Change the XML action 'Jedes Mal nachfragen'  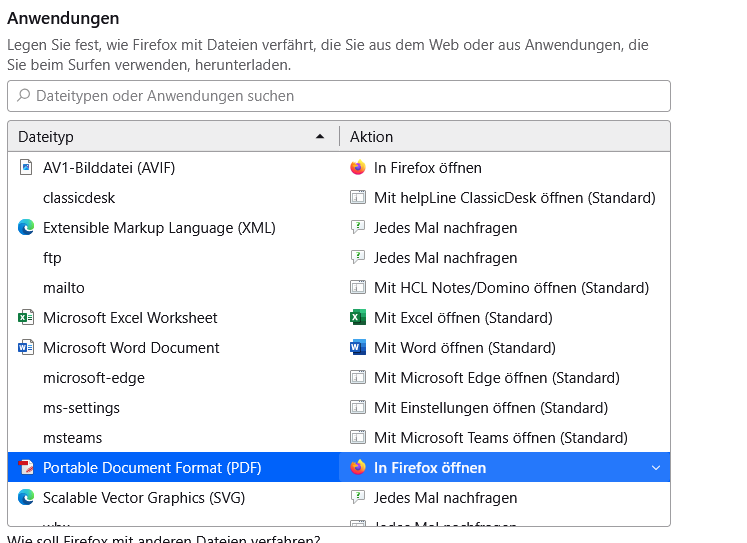(445, 227)
